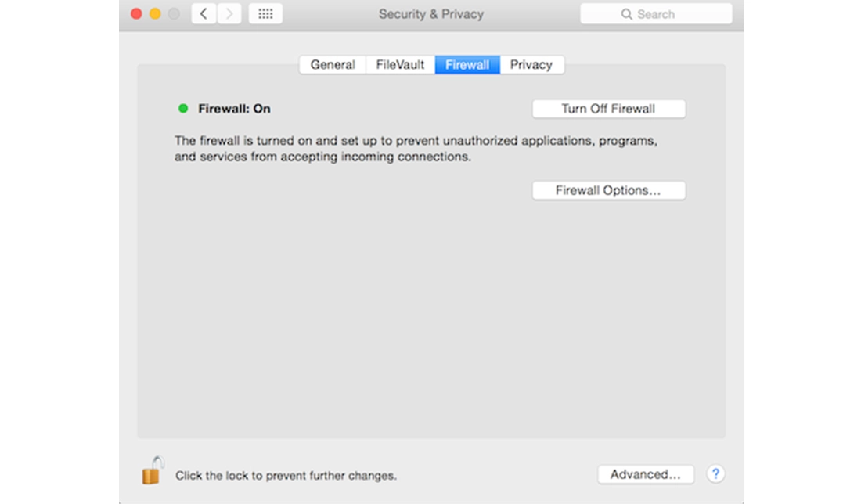Click the gray zoom window button

click(174, 14)
